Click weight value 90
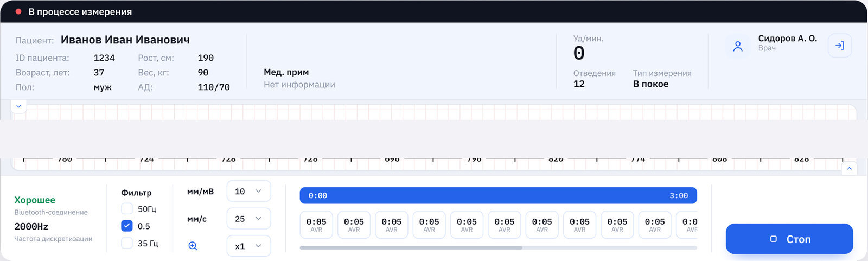The image size is (868, 261). point(203,72)
